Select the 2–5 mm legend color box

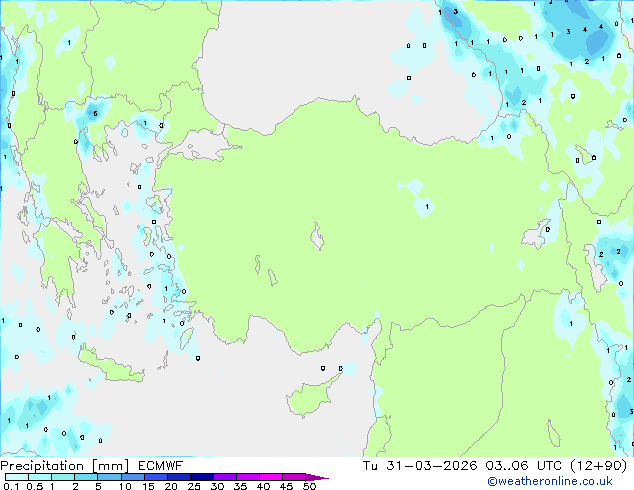pos(86,477)
